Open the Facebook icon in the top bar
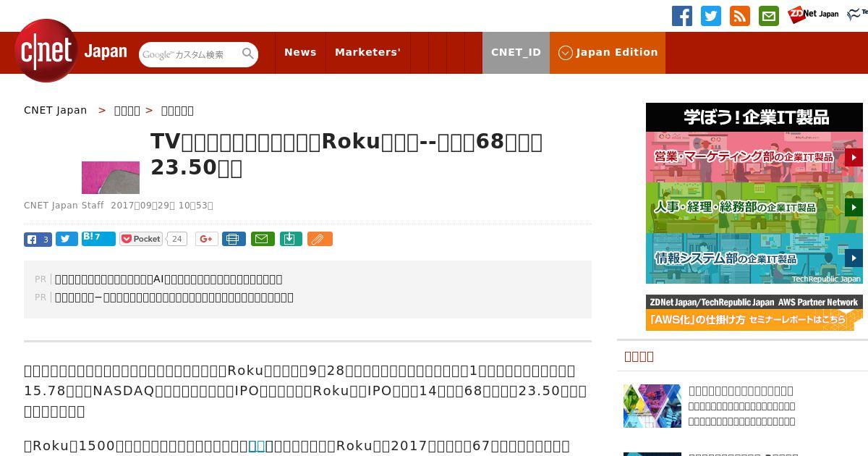Screen dimensions: 868x456 tap(682, 16)
